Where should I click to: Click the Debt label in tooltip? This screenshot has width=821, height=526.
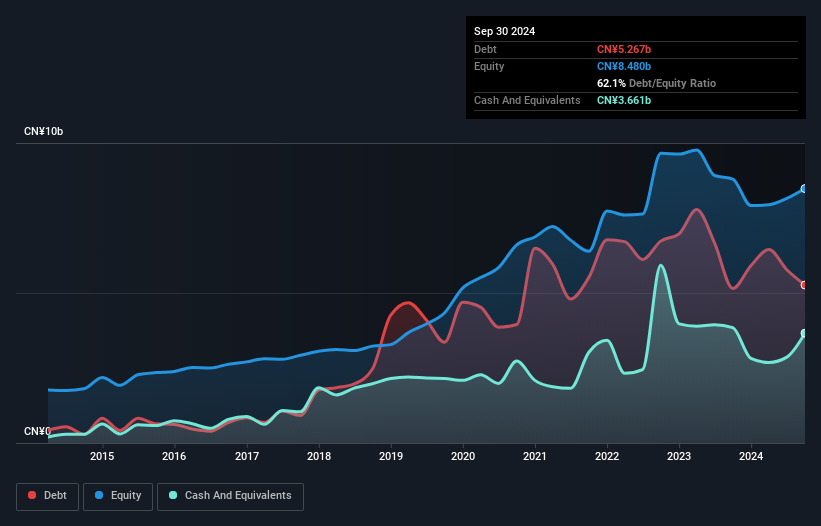485,49
